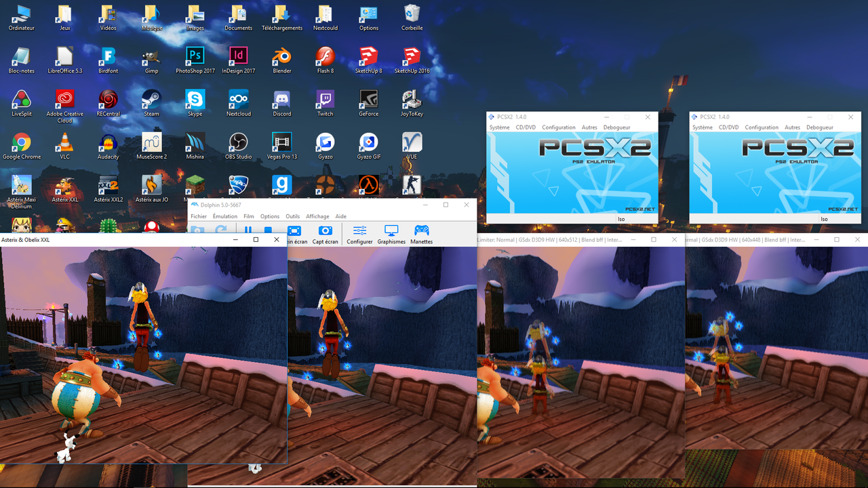
Task: Open Manettes controller settings in Dolphin
Action: click(421, 235)
